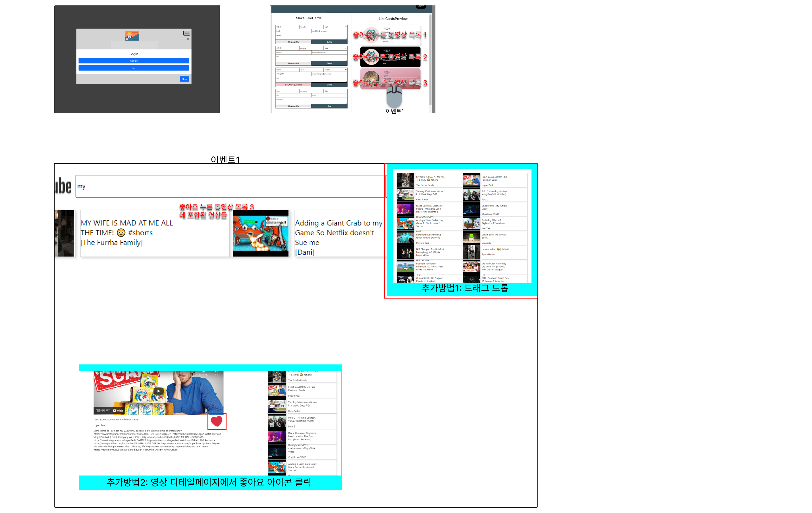The width and height of the screenshot is (812, 513).
Task: Click 'No search file' button in the test222 card form
Action: pos(293,63)
